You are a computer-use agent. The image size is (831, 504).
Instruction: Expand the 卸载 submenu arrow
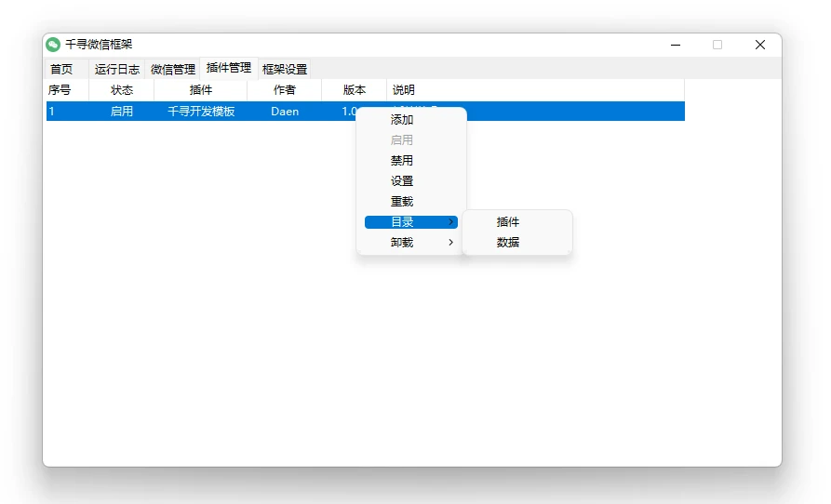pyautogui.click(x=450, y=243)
